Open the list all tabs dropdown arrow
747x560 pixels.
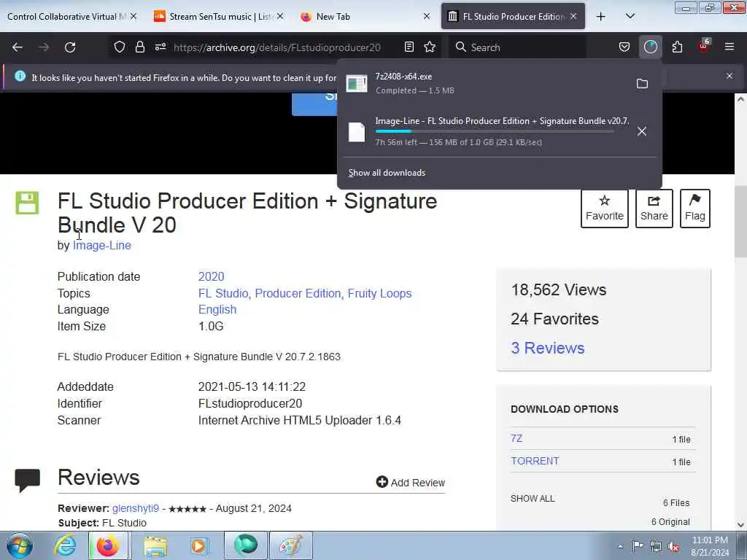click(630, 17)
